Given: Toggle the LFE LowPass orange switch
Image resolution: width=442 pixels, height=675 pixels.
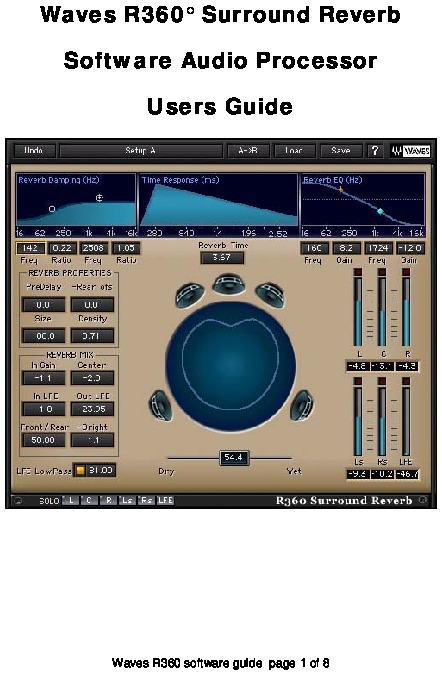Looking at the screenshot, I should click(80, 471).
